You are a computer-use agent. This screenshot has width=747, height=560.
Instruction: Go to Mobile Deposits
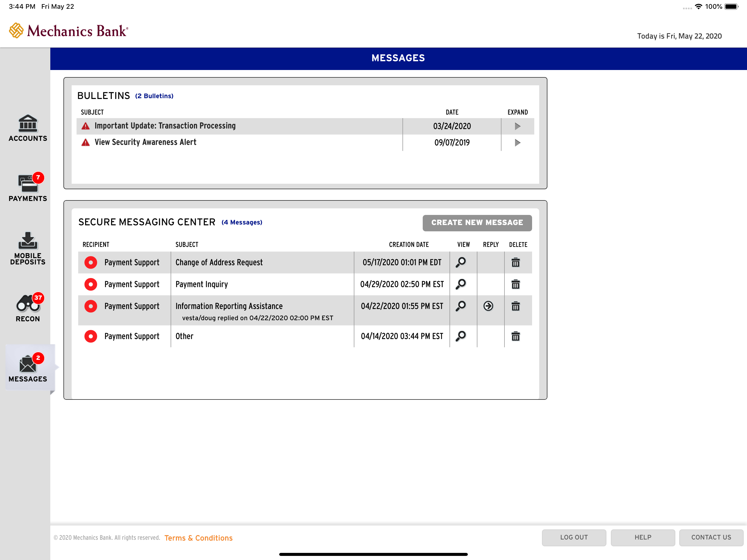28,248
